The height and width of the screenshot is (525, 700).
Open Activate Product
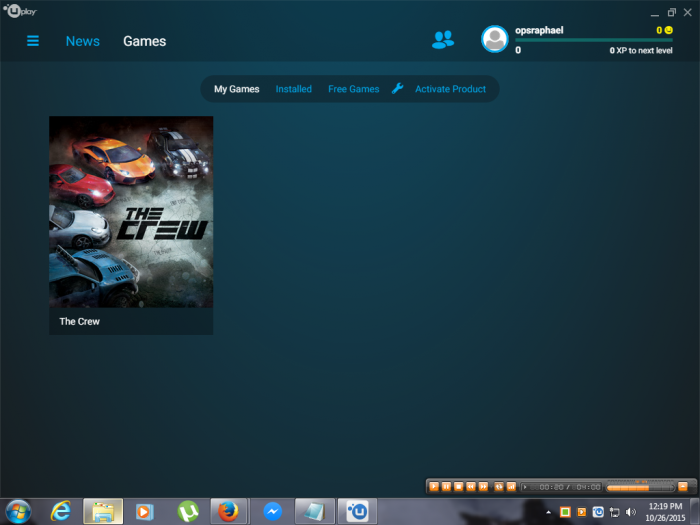(x=450, y=89)
